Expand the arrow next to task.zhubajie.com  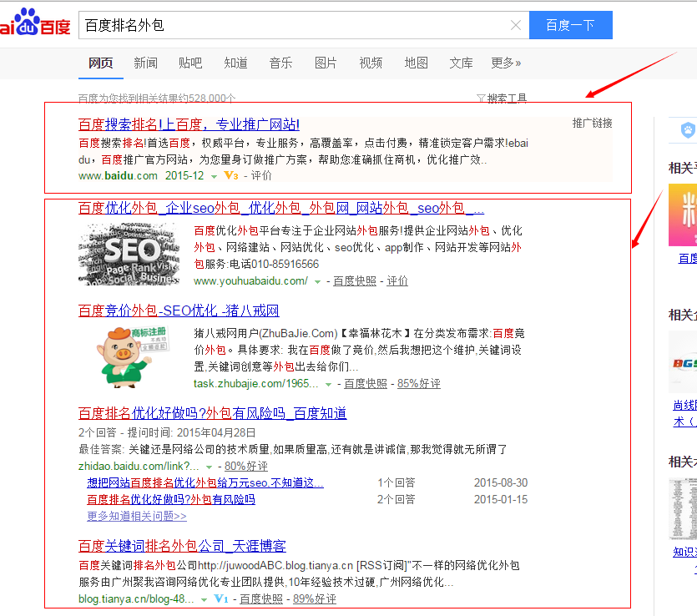point(328,385)
